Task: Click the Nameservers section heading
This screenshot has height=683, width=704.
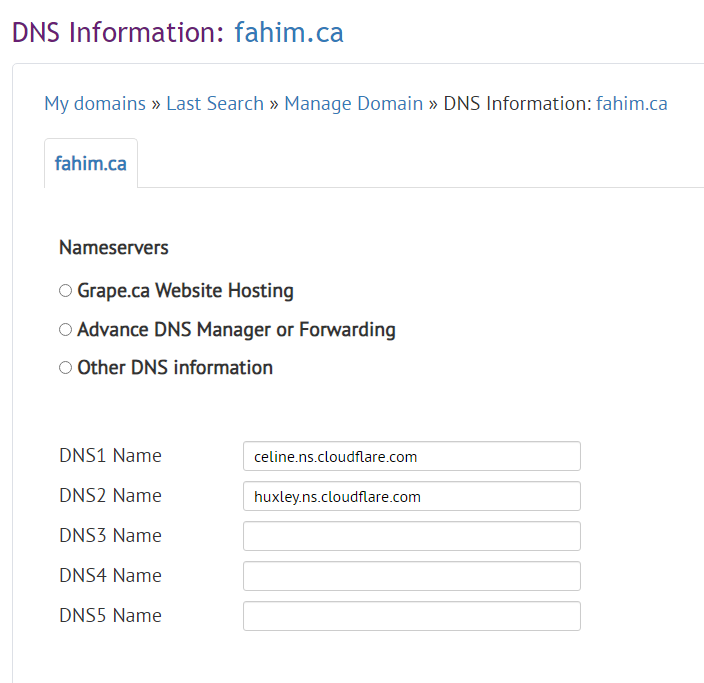Action: click(114, 247)
